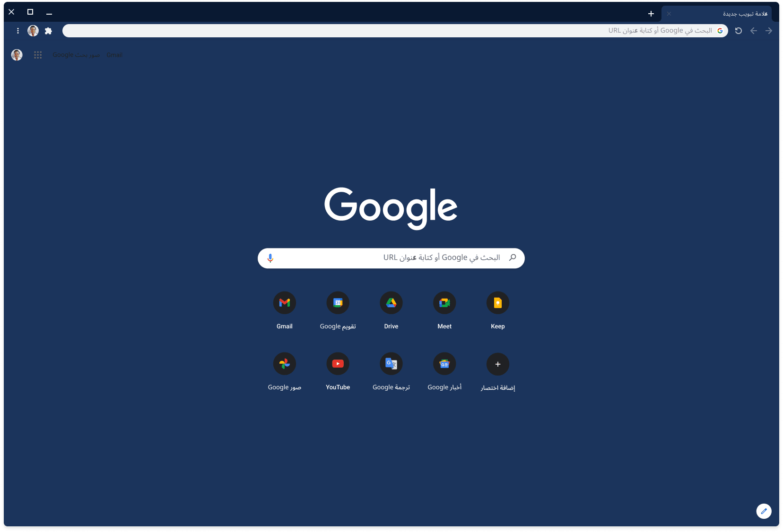Open the Keep shortcut icon
Viewport: 783px width, 532px height.
tap(497, 303)
